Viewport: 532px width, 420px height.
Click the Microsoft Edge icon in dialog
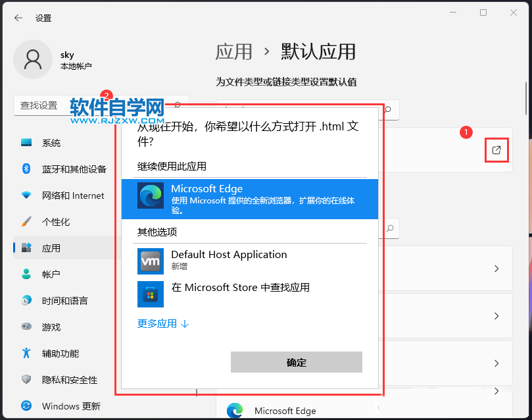150,196
